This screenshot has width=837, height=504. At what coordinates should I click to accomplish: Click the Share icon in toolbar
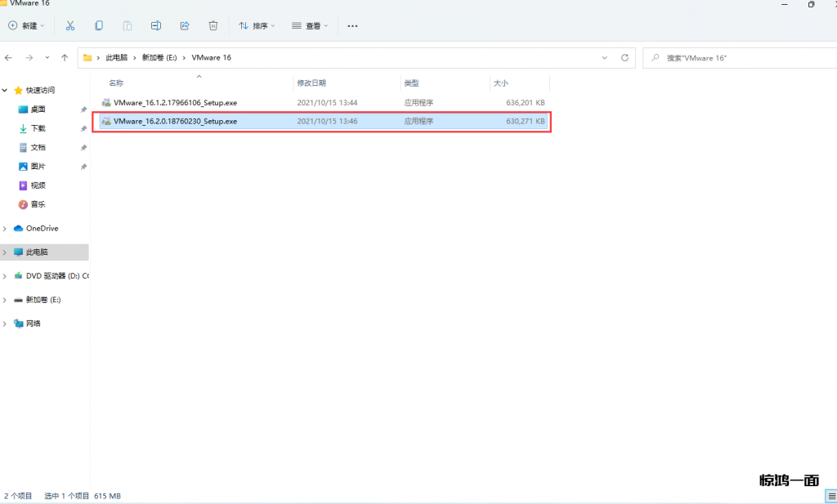[184, 26]
